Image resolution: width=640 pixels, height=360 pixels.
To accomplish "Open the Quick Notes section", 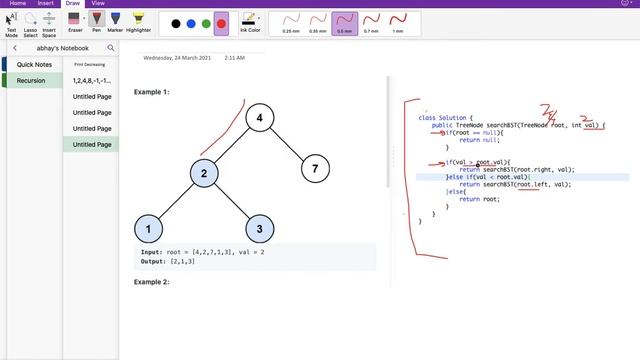I will tap(34, 64).
